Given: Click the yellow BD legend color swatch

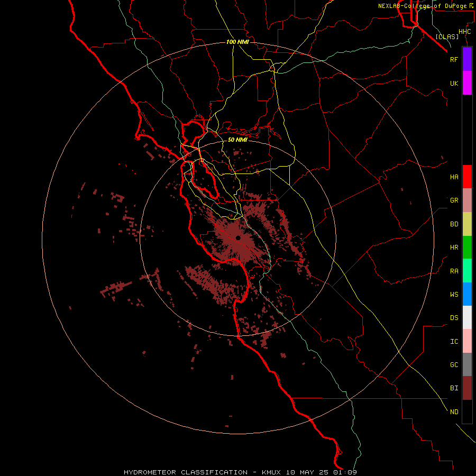Looking at the screenshot, I should click(x=467, y=224).
